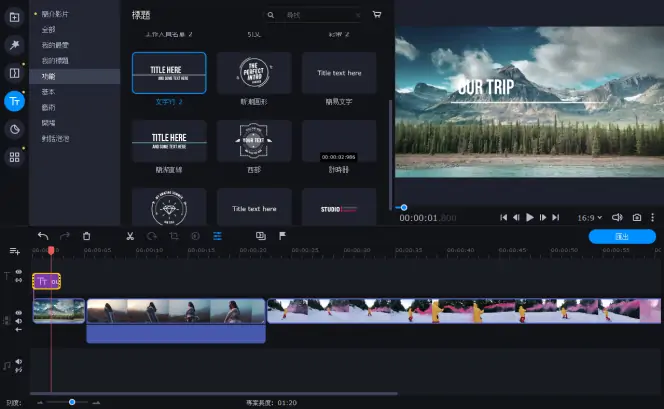
Task: Click the add track icon
Action: click(15, 251)
